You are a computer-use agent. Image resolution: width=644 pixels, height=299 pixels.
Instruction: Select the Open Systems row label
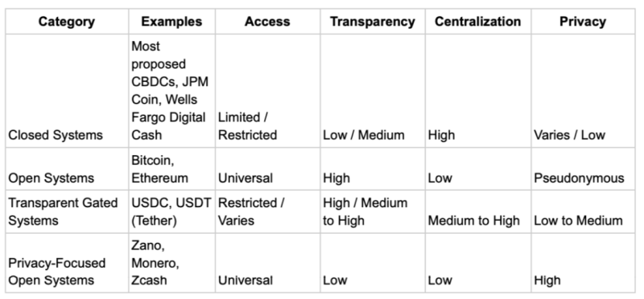(67, 169)
